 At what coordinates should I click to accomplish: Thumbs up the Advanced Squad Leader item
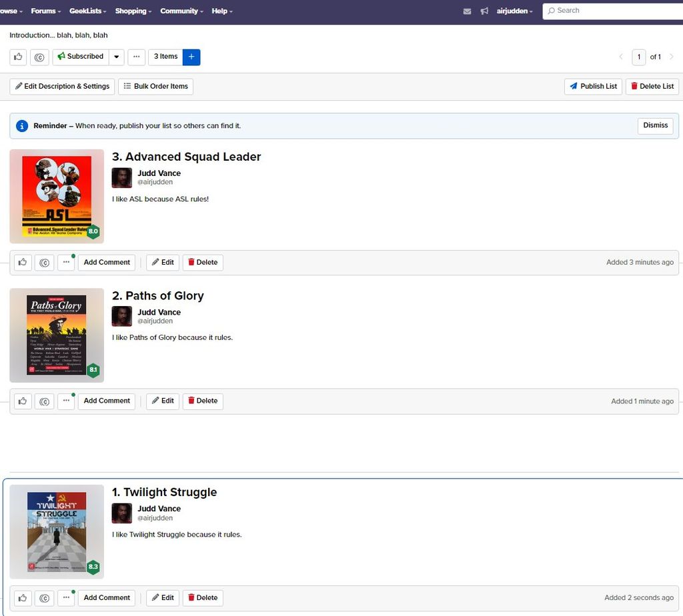(23, 263)
